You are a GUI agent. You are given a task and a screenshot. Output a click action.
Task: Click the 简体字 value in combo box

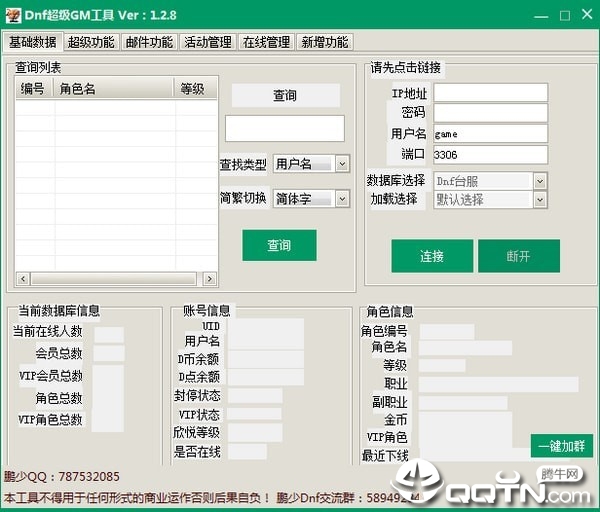pos(294,199)
